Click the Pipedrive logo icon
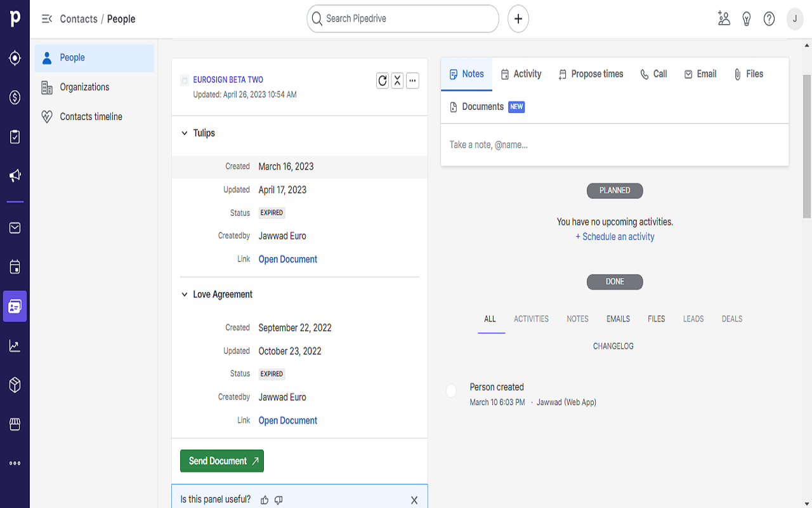This screenshot has height=508, width=812. [15, 18]
